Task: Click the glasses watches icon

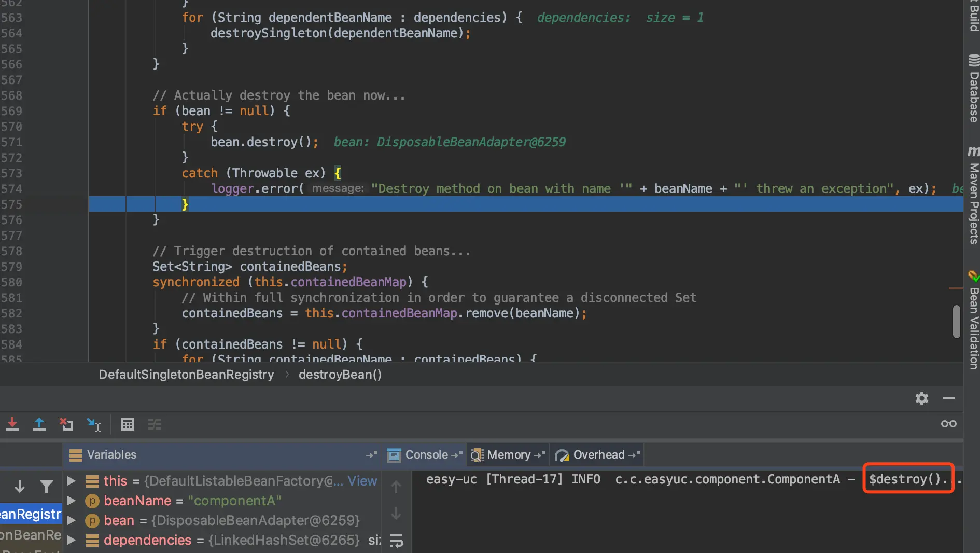Action: (949, 424)
